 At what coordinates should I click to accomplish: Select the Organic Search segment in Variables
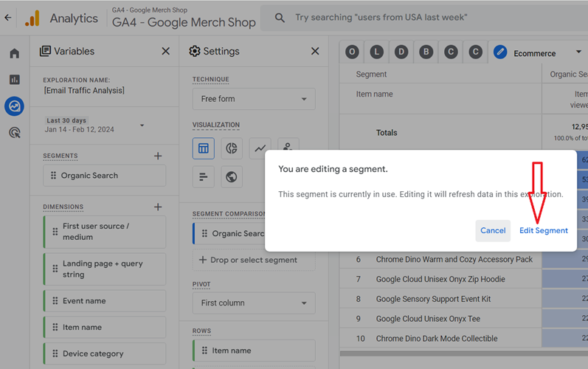coord(104,176)
